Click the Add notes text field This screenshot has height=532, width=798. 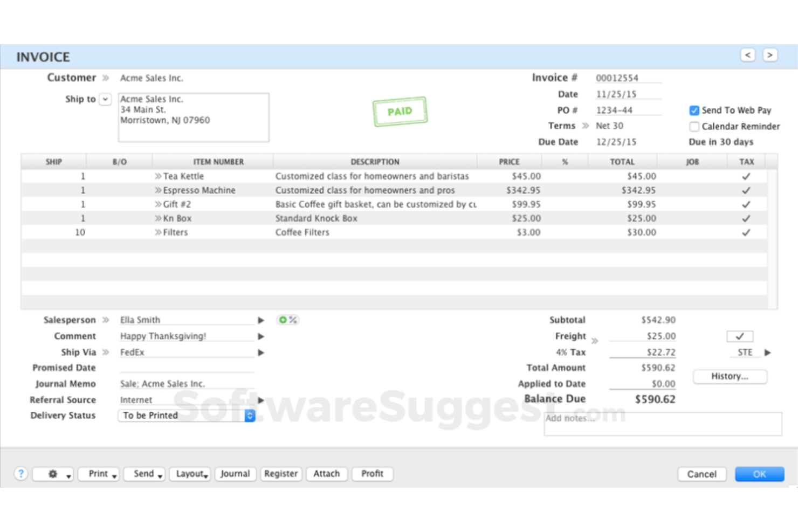663,424
